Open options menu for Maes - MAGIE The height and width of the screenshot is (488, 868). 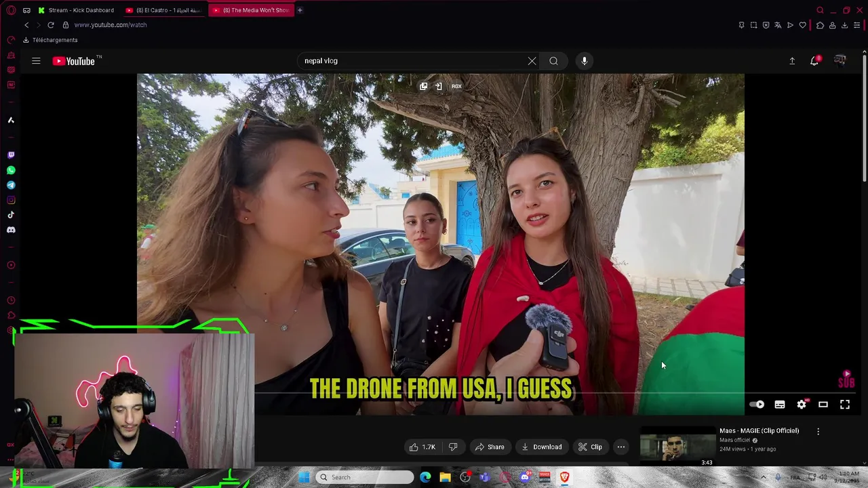coord(818,431)
